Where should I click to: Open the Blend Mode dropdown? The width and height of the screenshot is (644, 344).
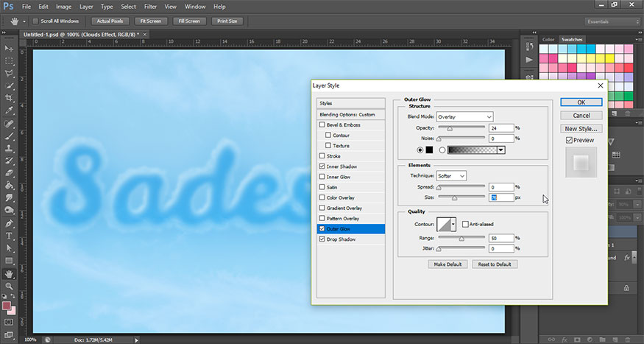tap(464, 116)
